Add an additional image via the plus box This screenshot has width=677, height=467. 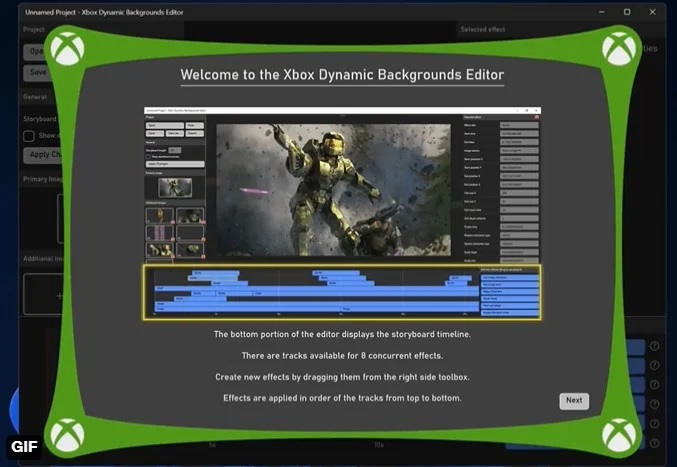click(44, 294)
